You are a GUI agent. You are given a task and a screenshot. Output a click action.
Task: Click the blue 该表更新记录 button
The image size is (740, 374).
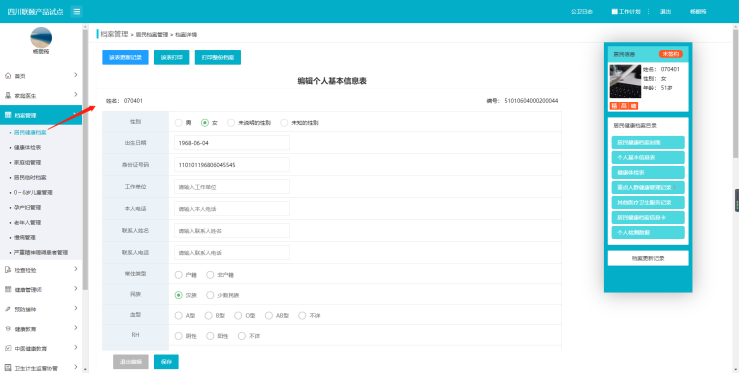click(x=126, y=57)
